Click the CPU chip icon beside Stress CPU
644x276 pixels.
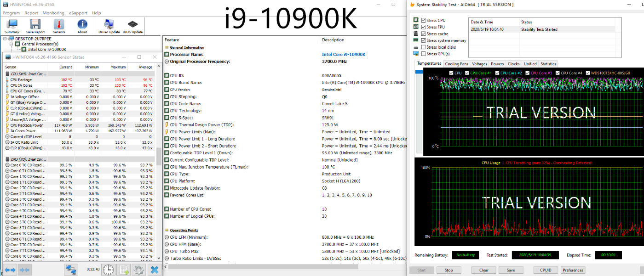point(416,20)
